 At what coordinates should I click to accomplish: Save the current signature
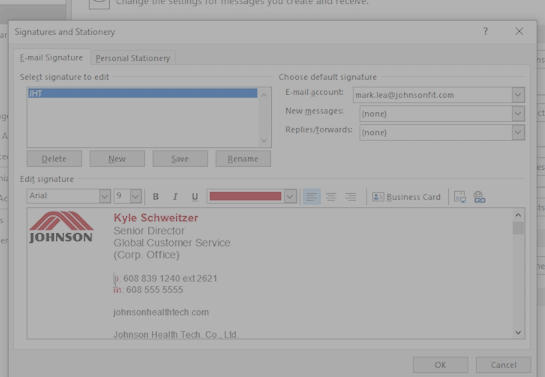click(x=180, y=159)
